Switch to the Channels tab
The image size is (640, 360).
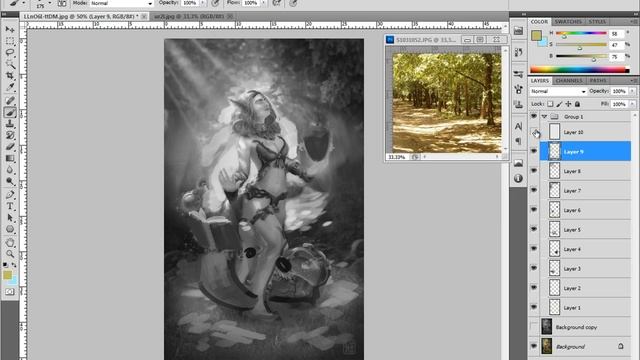click(569, 81)
